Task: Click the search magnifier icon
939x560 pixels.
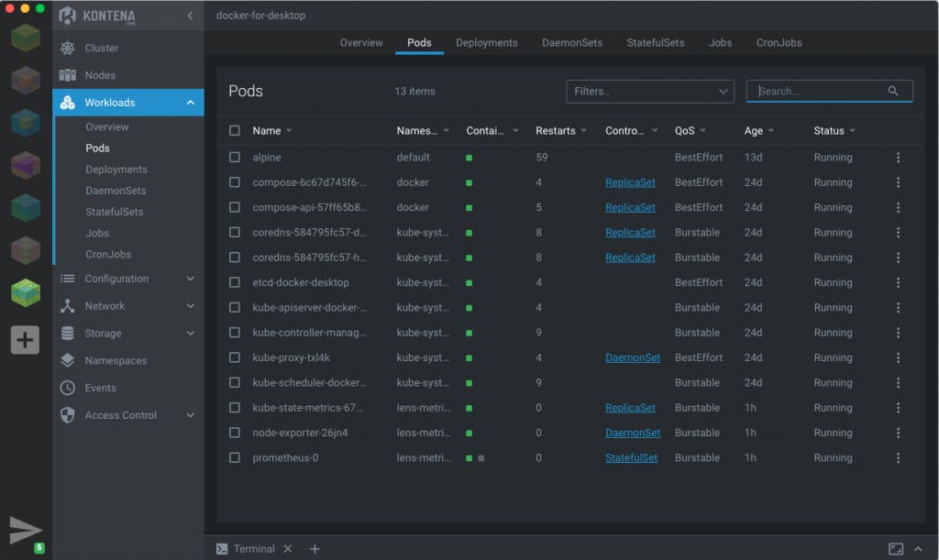Action: [893, 91]
